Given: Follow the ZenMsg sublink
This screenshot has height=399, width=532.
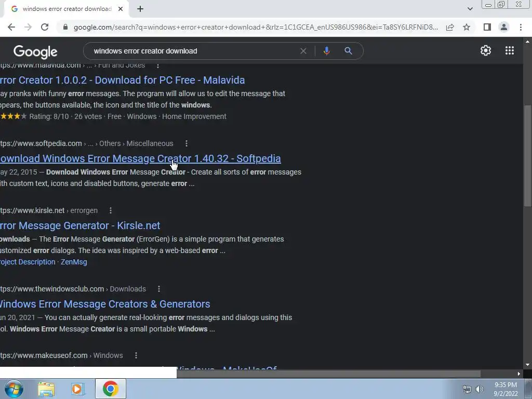Looking at the screenshot, I should pos(74,262).
